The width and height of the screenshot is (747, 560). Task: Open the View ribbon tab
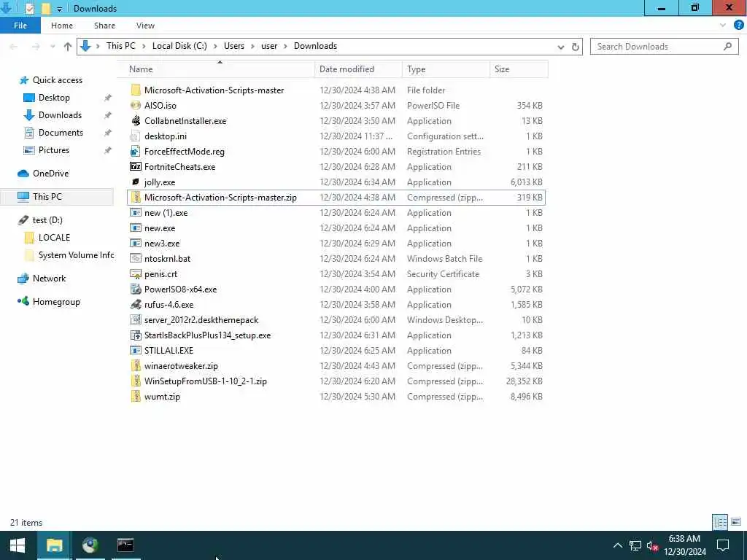(x=145, y=26)
